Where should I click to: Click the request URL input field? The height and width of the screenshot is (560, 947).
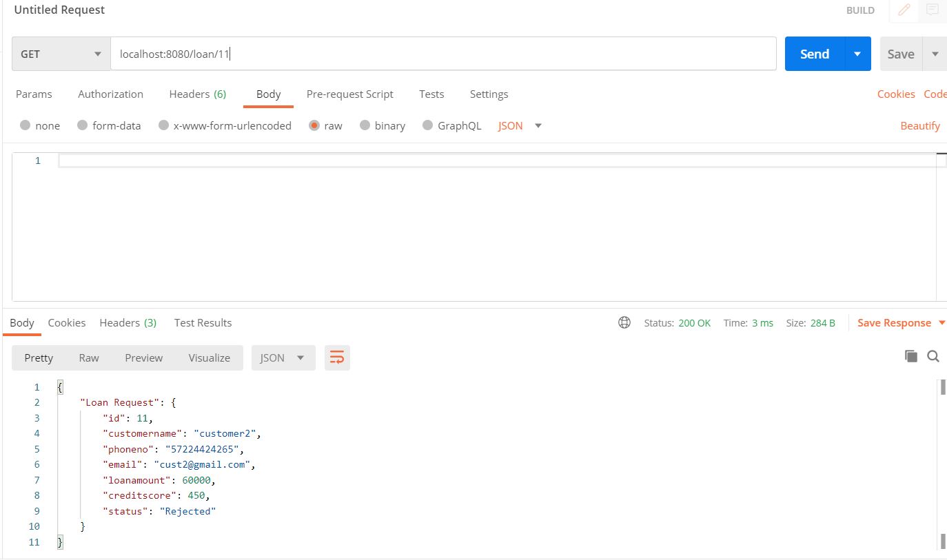pos(443,54)
